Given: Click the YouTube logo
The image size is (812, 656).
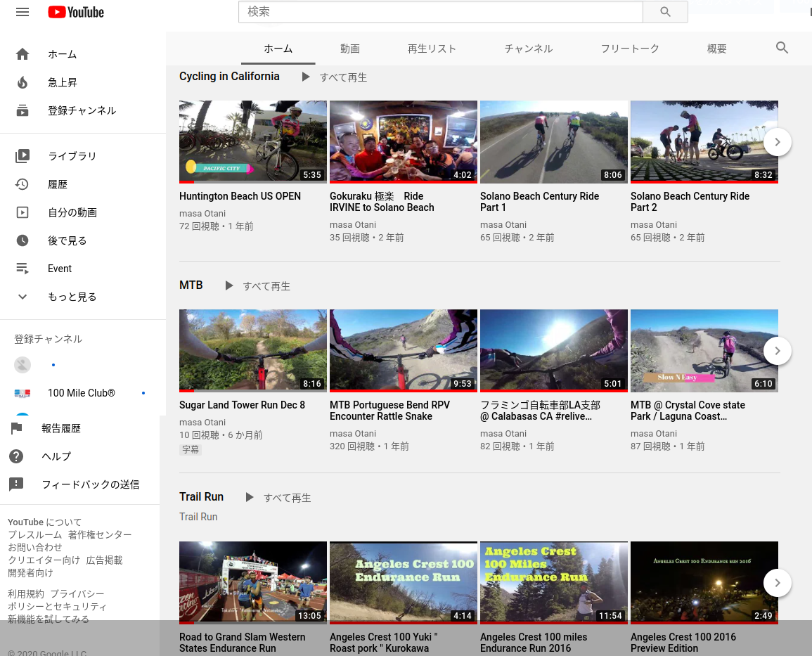Looking at the screenshot, I should [75, 12].
